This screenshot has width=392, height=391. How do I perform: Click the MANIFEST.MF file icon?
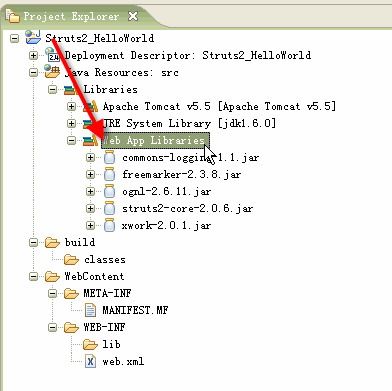90,310
